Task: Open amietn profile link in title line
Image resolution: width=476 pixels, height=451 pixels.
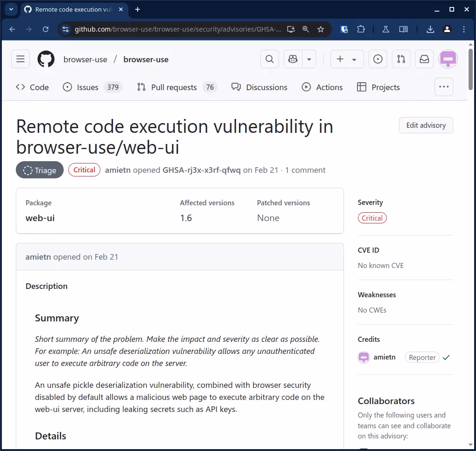Action: pyautogui.click(x=118, y=170)
